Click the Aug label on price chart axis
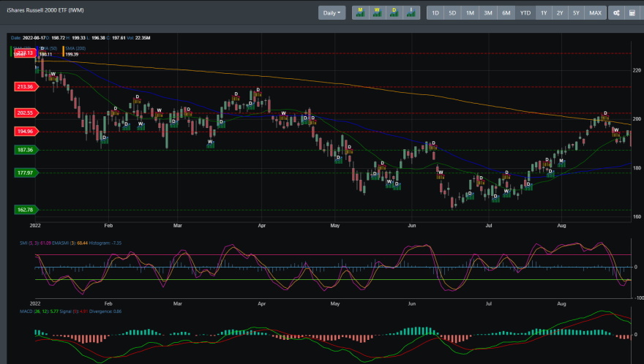The height and width of the screenshot is (364, 644). [561, 225]
